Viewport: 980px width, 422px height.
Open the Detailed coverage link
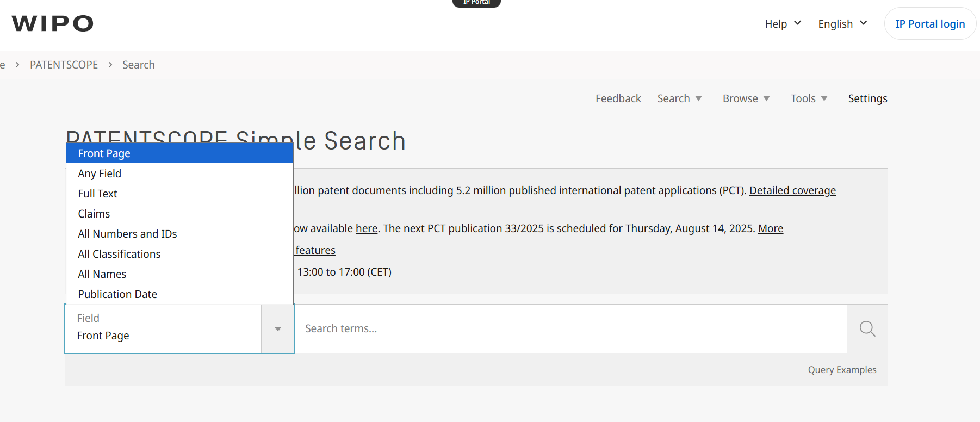[x=792, y=190]
